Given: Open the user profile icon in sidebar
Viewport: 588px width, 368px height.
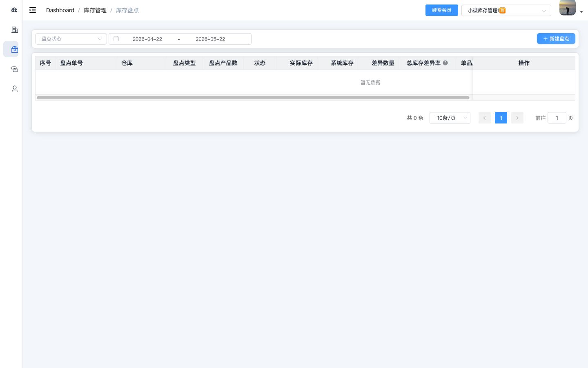Looking at the screenshot, I should click(x=15, y=89).
